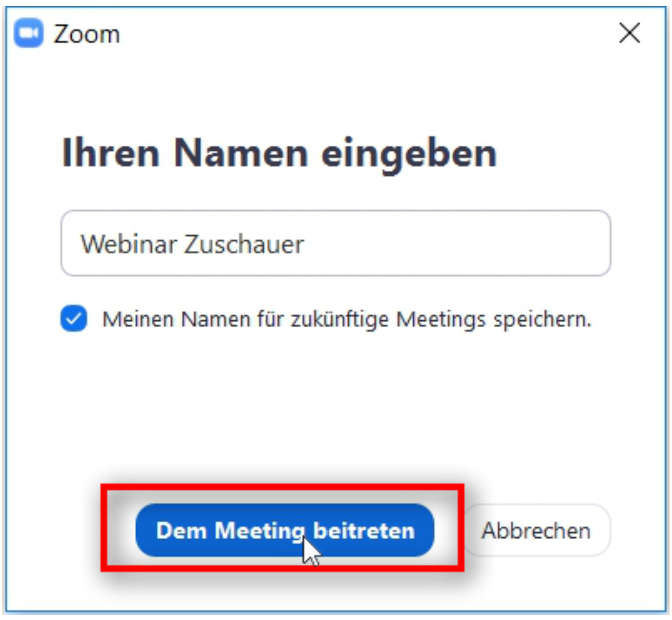Join via 'Dem Meeting beitreten' button

pyautogui.click(x=284, y=531)
